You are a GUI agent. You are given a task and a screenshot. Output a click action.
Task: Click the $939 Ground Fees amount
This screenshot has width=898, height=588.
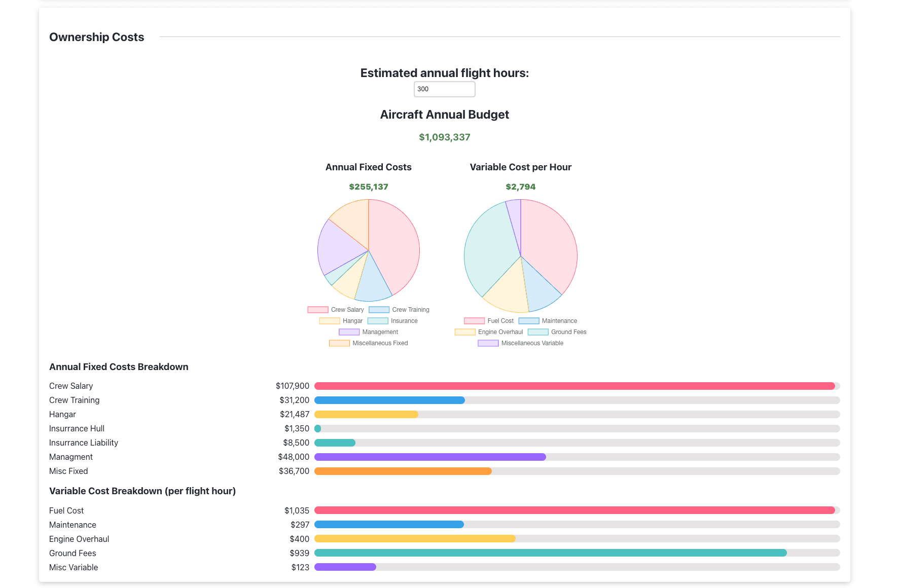tap(300, 553)
